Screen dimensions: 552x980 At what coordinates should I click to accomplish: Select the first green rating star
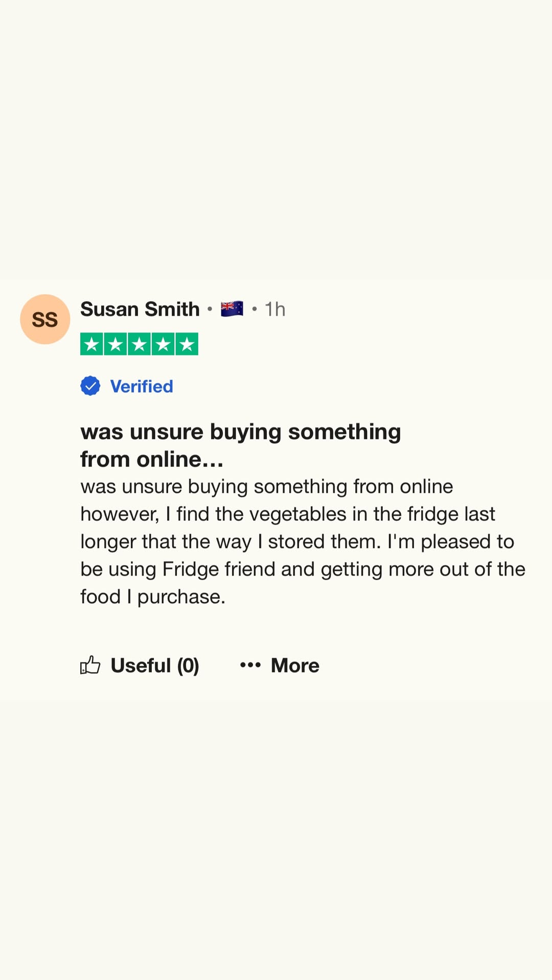(92, 344)
